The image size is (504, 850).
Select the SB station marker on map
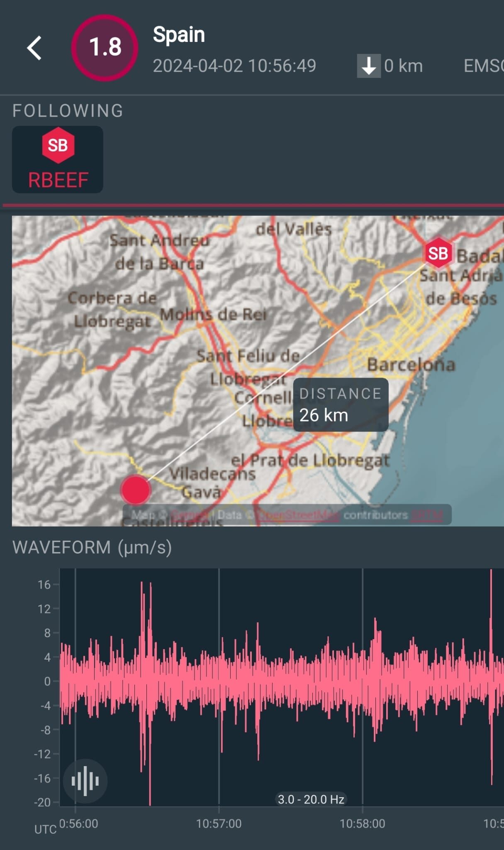[438, 253]
